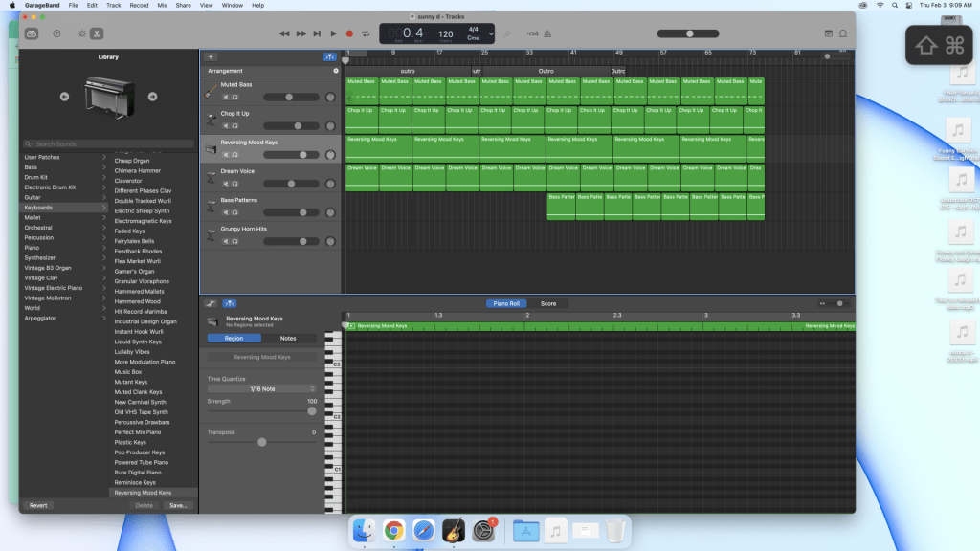Open the Library button in the toolbar
This screenshot has width=980, height=551.
(x=32, y=33)
